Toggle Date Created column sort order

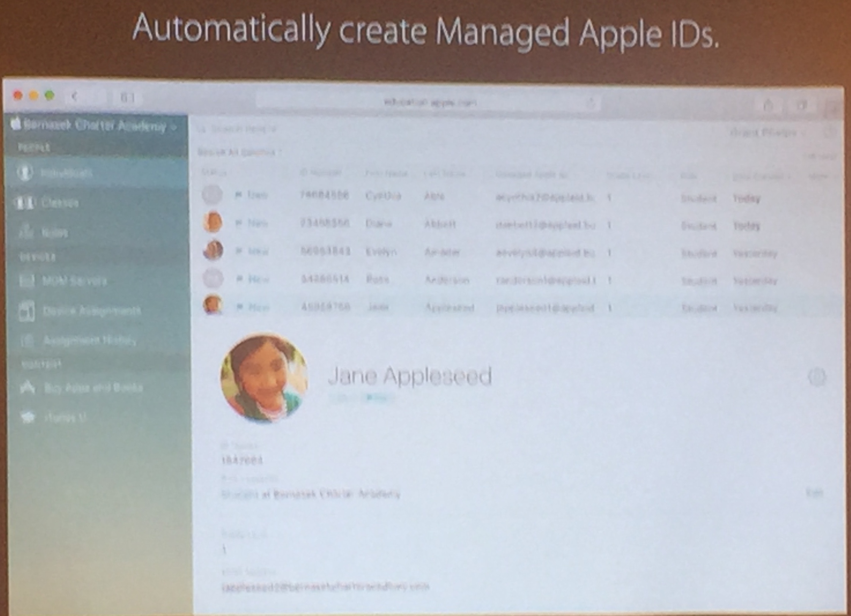pyautogui.click(x=762, y=176)
